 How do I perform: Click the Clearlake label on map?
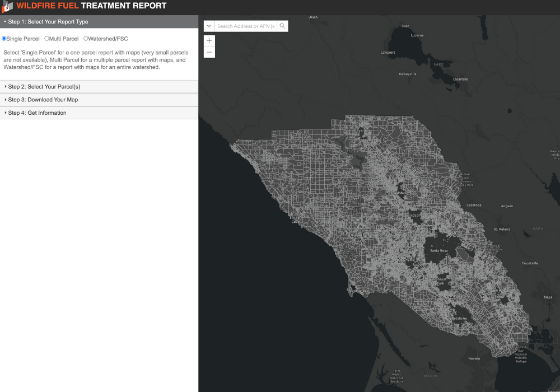point(460,80)
